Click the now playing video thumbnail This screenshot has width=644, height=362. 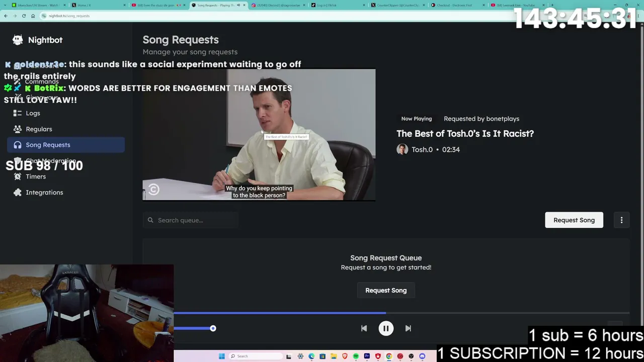click(x=259, y=135)
